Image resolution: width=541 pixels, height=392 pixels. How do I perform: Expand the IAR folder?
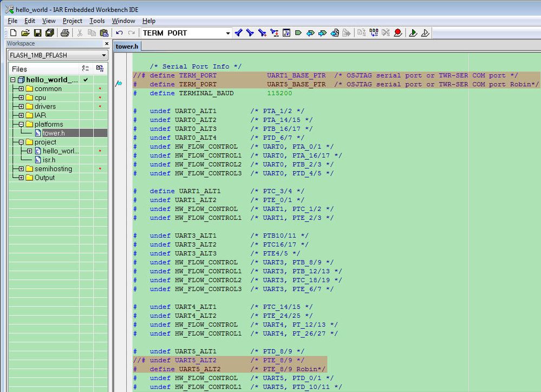coord(21,115)
